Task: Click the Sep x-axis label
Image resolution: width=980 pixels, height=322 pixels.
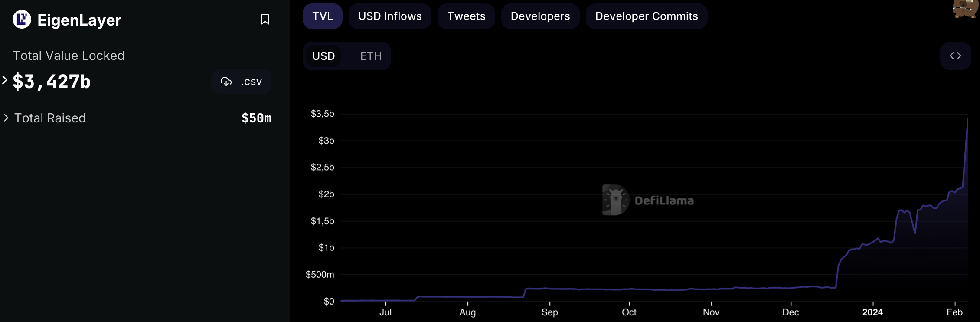Action: click(x=549, y=312)
